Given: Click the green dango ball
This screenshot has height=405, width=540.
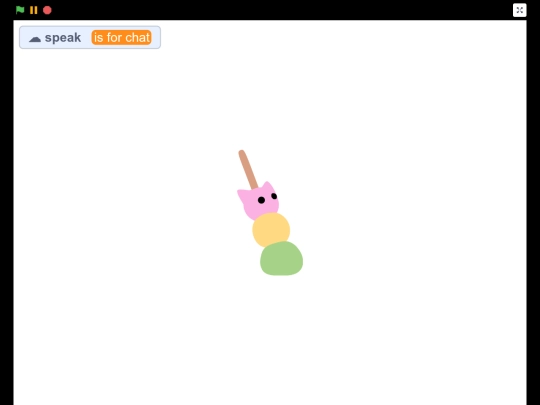Looking at the screenshot, I should [x=281, y=258].
